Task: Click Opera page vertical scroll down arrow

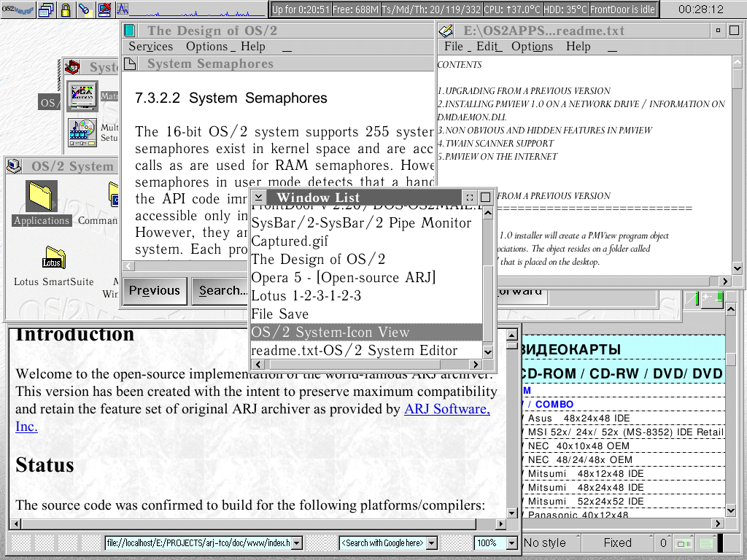Action: click(x=512, y=513)
